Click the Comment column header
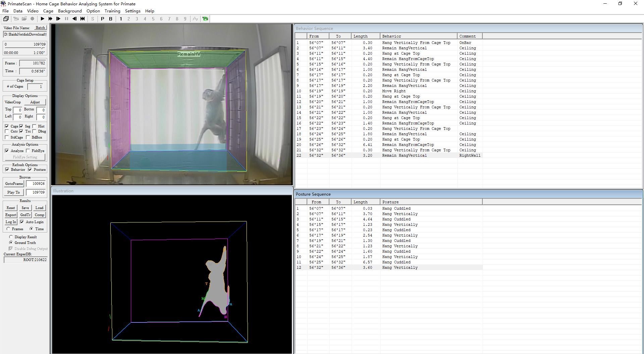Viewport: 644px width, 354px height. pyautogui.click(x=470, y=36)
